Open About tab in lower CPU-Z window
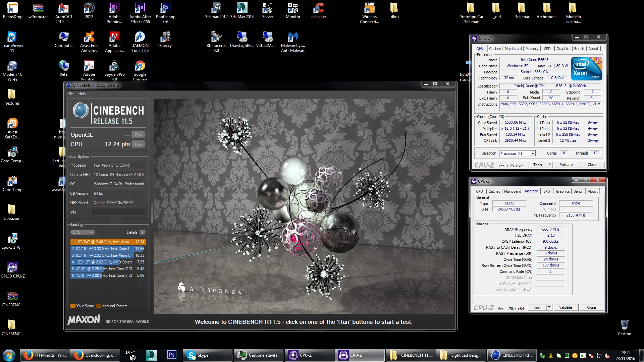 tap(593, 191)
